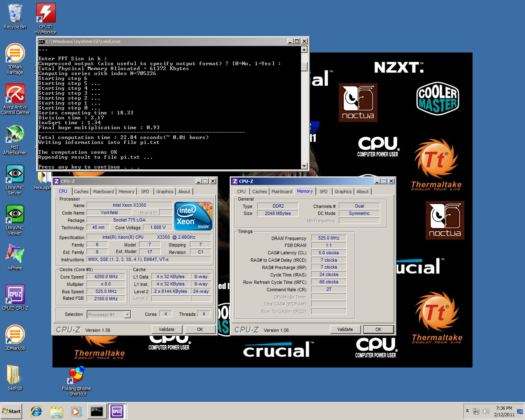Click the cmd window scrollbar thumb
The image size is (525, 420).
click(x=304, y=66)
